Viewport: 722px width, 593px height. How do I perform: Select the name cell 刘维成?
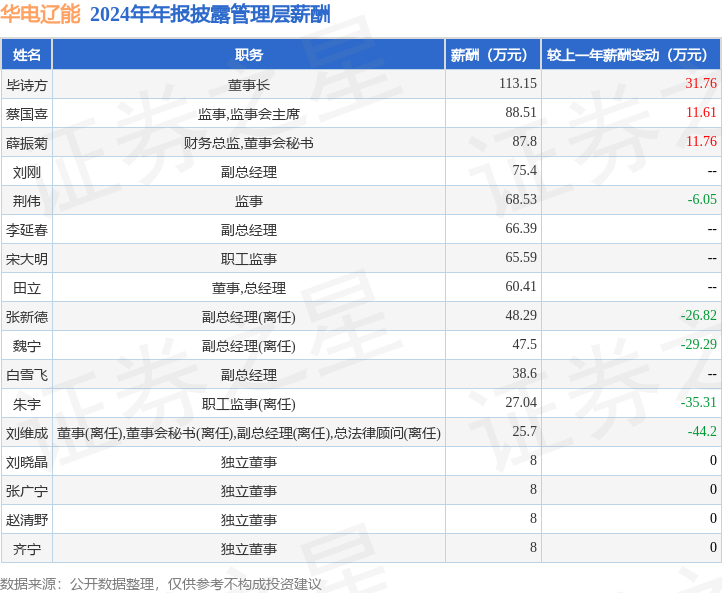[x=27, y=433]
